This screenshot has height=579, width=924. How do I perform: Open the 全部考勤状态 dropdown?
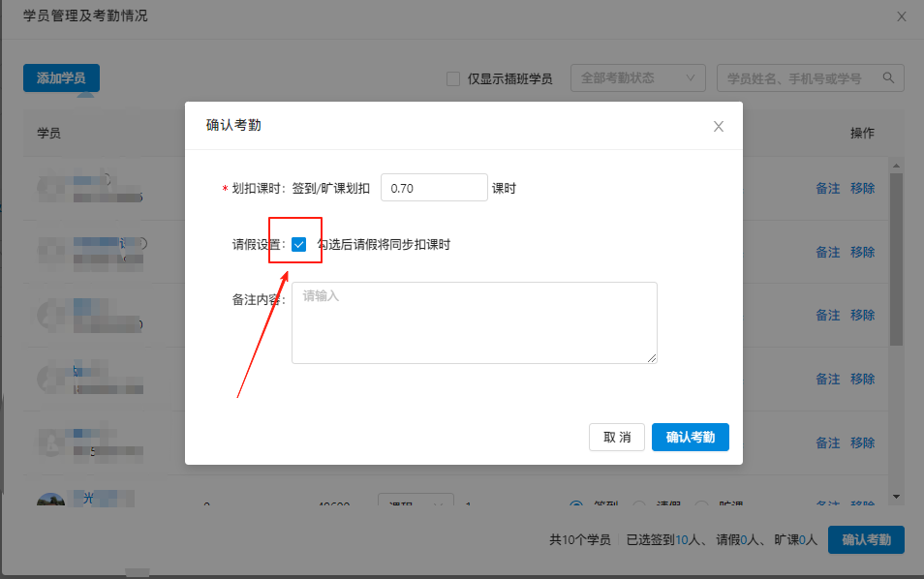click(637, 77)
